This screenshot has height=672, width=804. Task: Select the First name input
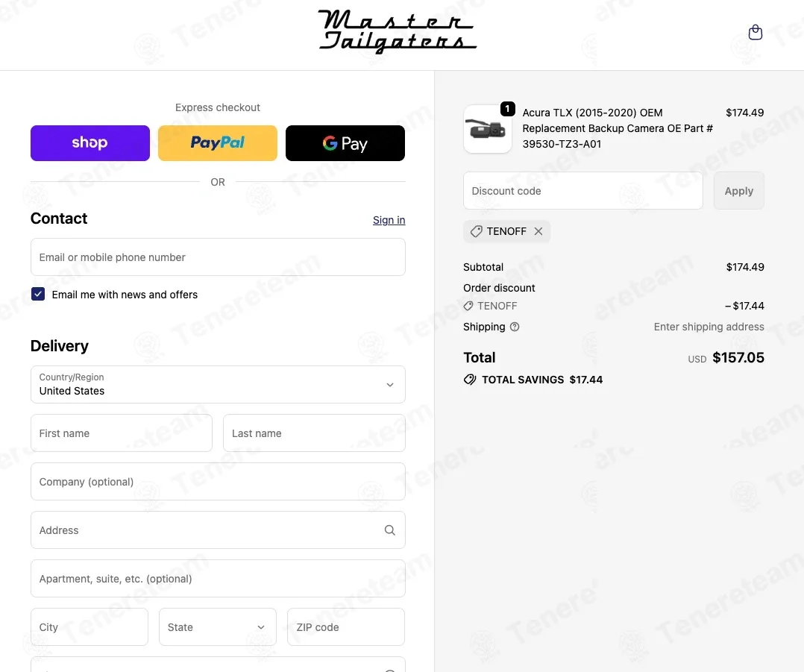click(122, 433)
